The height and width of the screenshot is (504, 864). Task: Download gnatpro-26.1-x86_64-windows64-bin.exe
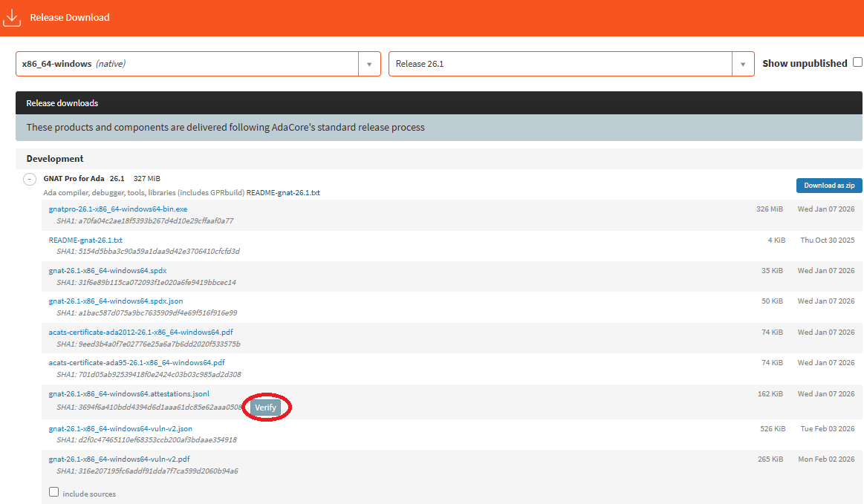coord(117,209)
